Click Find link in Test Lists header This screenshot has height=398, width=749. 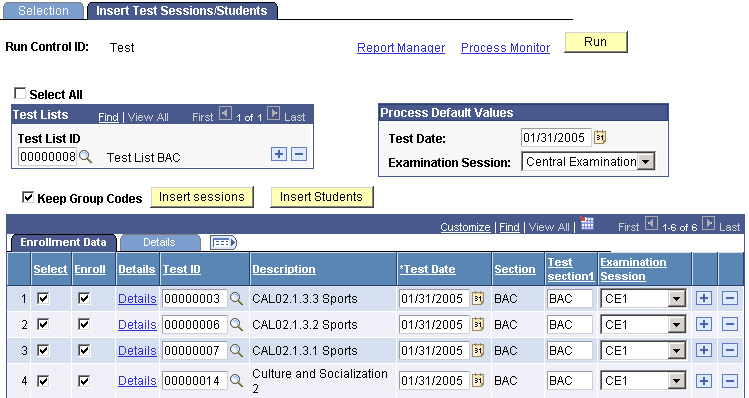(108, 117)
